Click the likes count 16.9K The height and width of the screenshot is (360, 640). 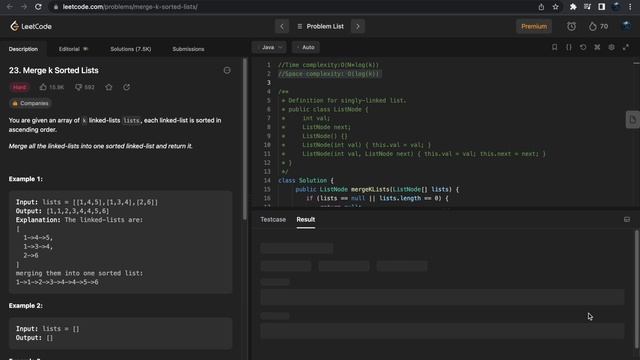tap(56, 87)
